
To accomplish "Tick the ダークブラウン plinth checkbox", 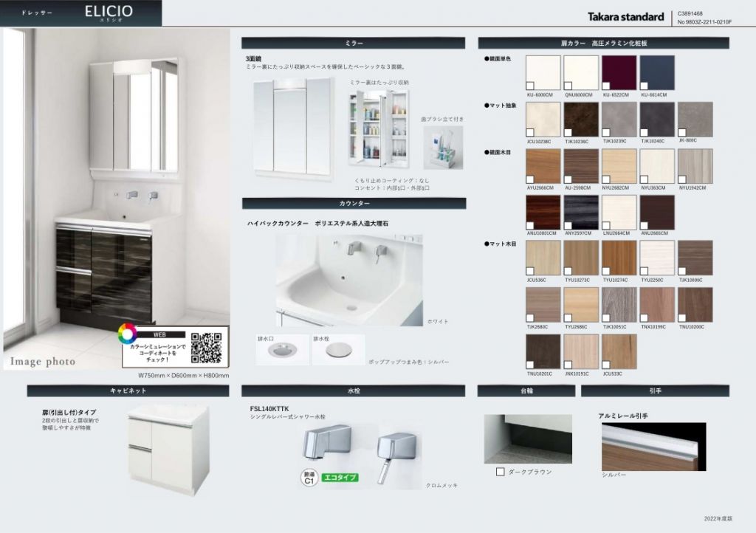I will pos(500,472).
